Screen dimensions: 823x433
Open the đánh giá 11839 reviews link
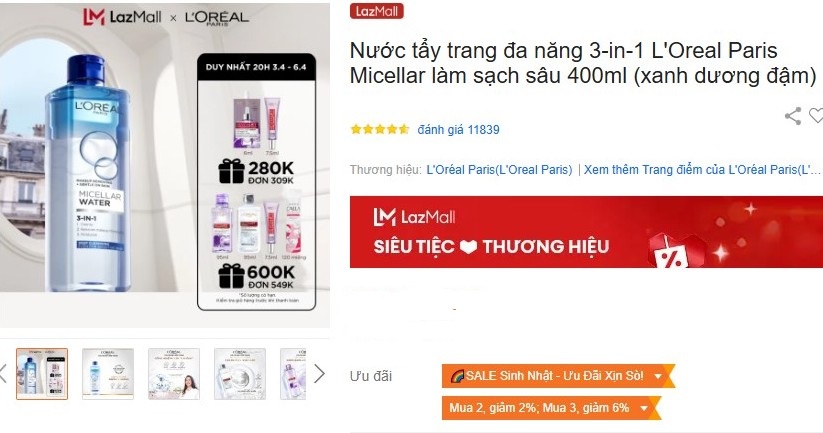click(458, 130)
